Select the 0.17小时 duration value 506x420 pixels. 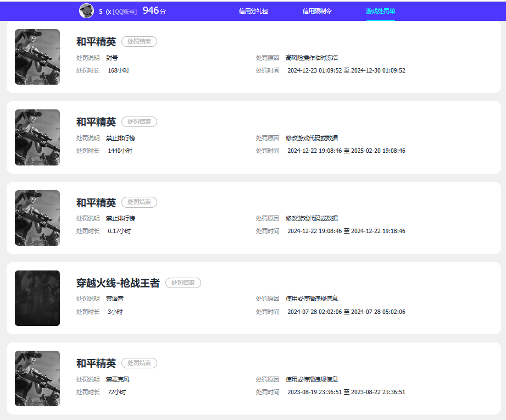coord(119,231)
